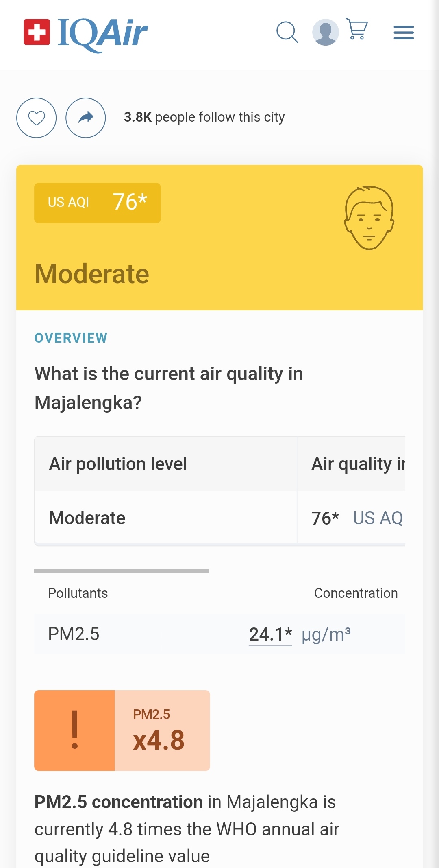
Task: Open the user profile avatar
Action: (x=325, y=32)
